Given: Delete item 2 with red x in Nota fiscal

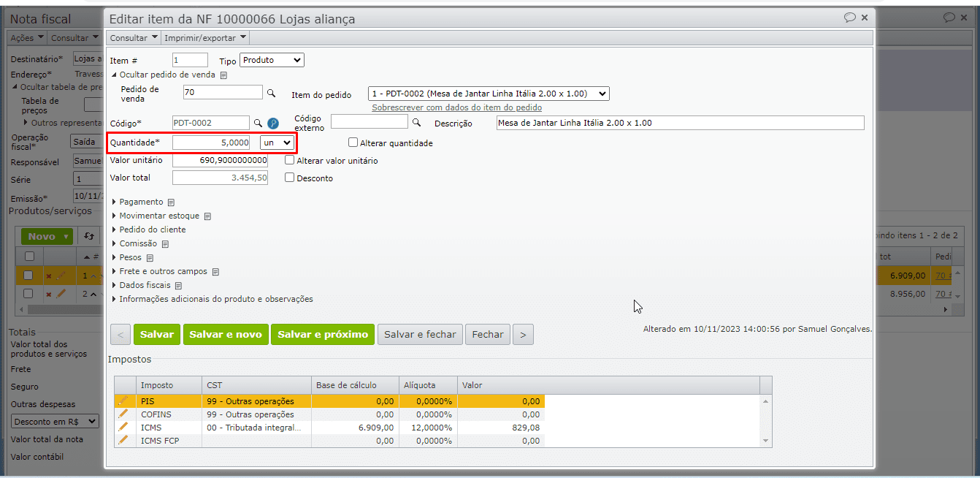Looking at the screenshot, I should click(x=49, y=295).
